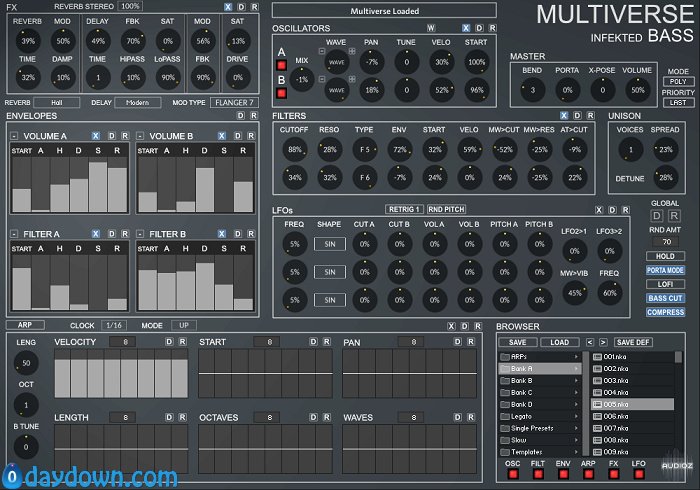The height and width of the screenshot is (490, 700).
Task: Click the filter CUTOFF knob at 88%
Action: (294, 149)
